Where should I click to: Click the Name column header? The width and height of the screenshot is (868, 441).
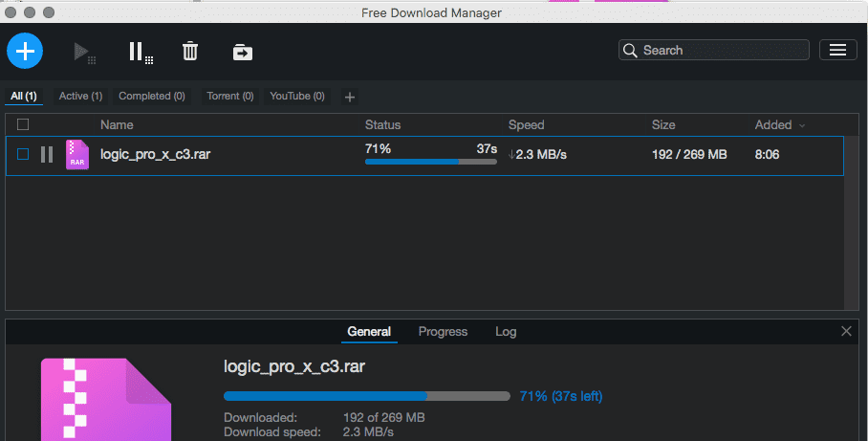coord(117,124)
